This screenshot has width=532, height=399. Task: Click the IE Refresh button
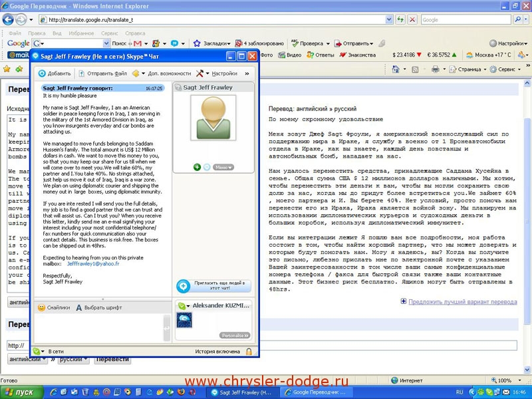tap(401, 20)
